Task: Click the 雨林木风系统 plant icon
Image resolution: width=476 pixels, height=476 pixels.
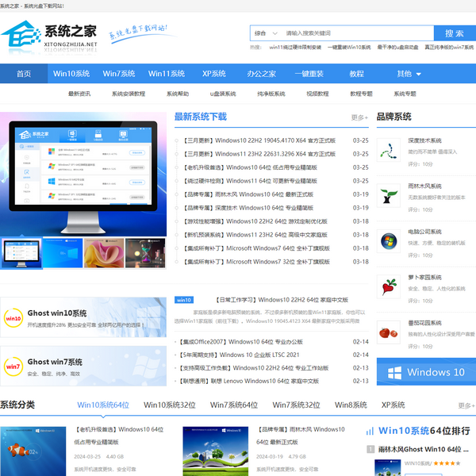Action: coord(389,194)
